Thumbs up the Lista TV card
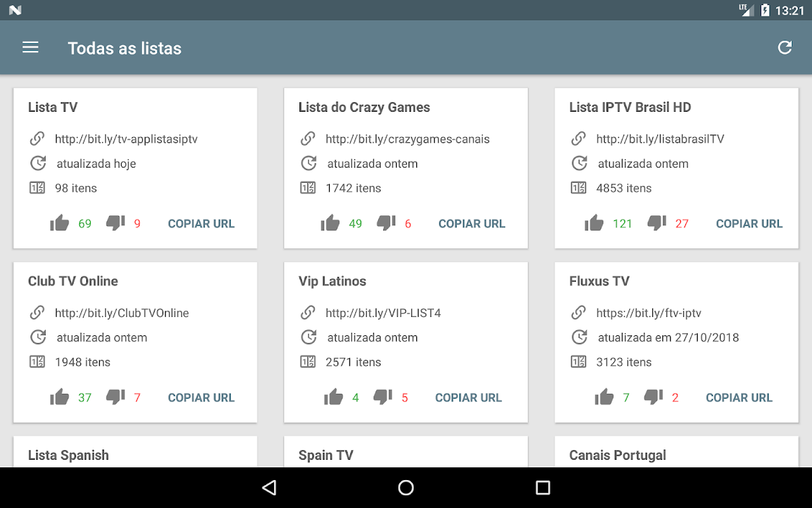The image size is (812, 508). (60, 223)
